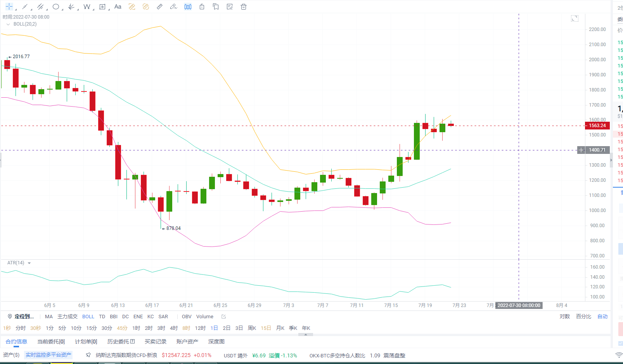This screenshot has width=623, height=364.
Task: Select the crosshair cursor tool
Action: pos(9,7)
